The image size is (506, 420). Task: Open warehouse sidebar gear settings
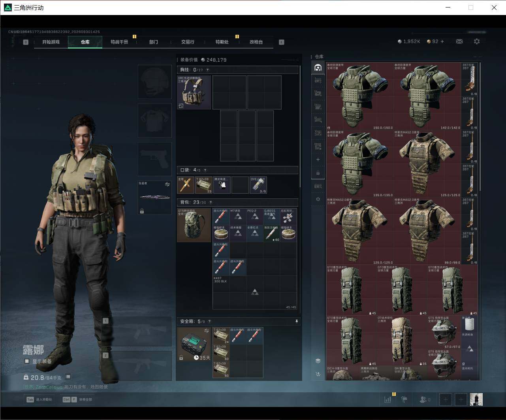coord(318,199)
